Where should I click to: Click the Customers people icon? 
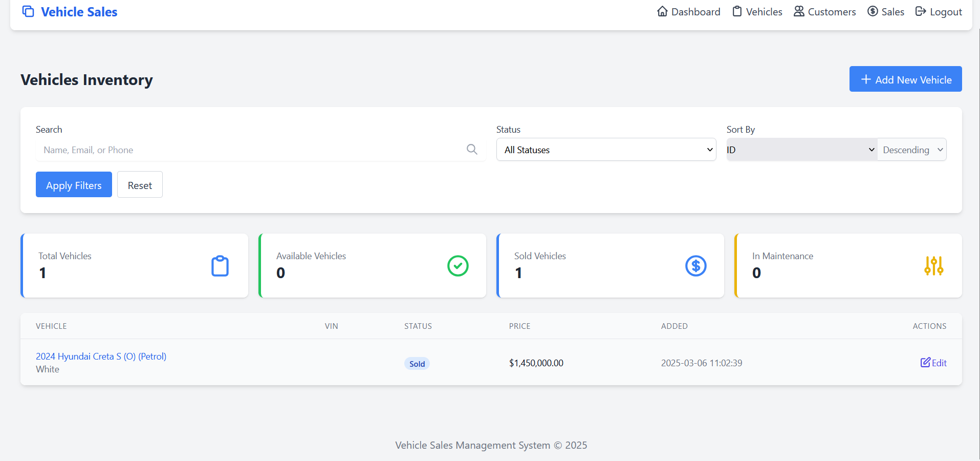coord(798,11)
